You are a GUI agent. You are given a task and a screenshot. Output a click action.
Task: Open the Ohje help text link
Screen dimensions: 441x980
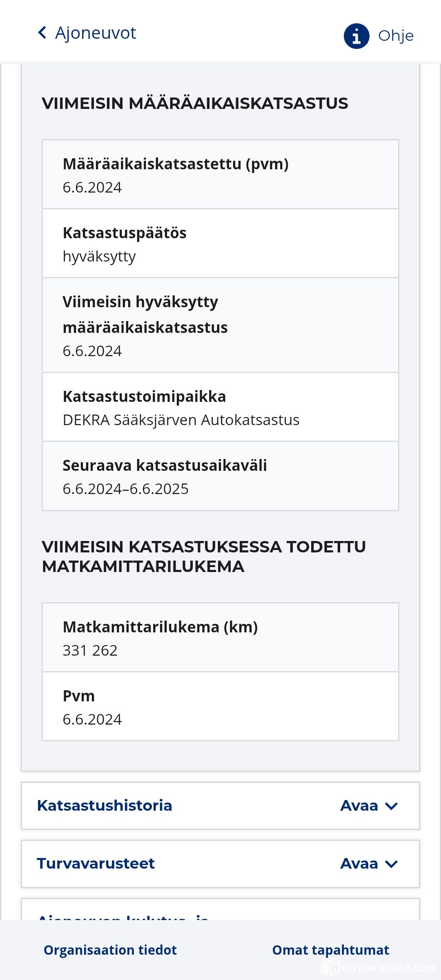(396, 36)
